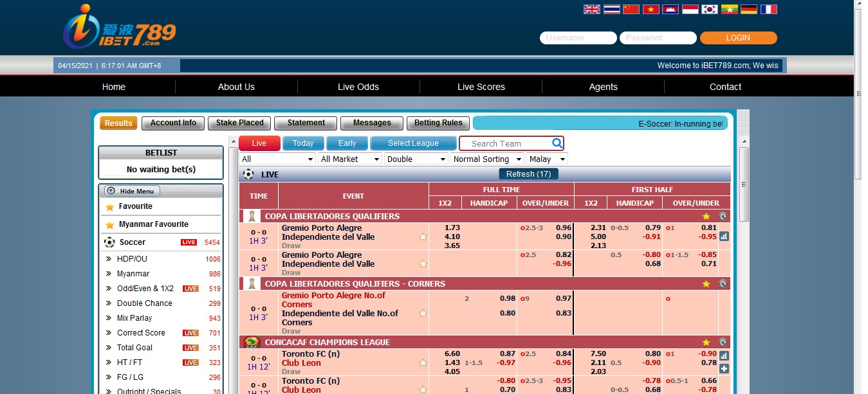868x394 pixels.
Task: Click the Select League button
Action: click(413, 143)
